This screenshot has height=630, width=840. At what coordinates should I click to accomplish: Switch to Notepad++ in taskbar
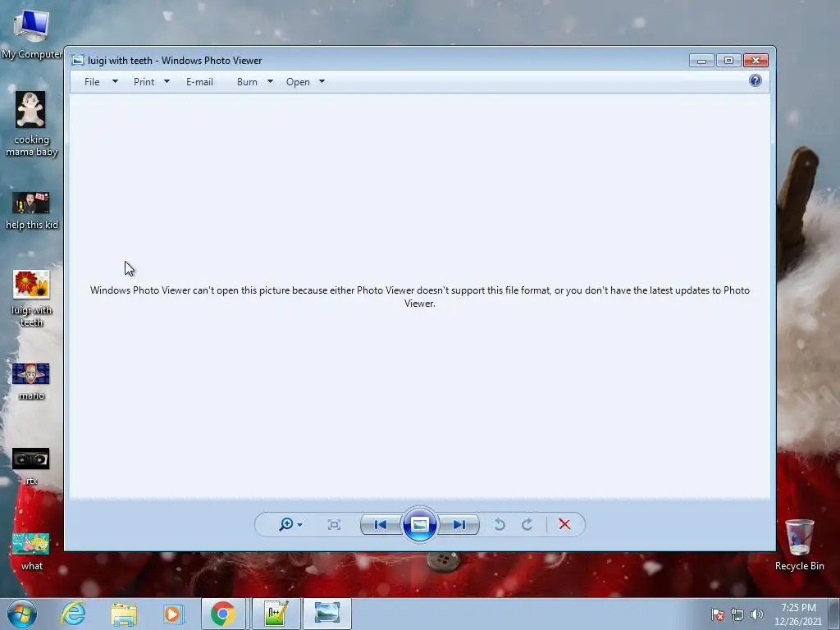tap(276, 614)
